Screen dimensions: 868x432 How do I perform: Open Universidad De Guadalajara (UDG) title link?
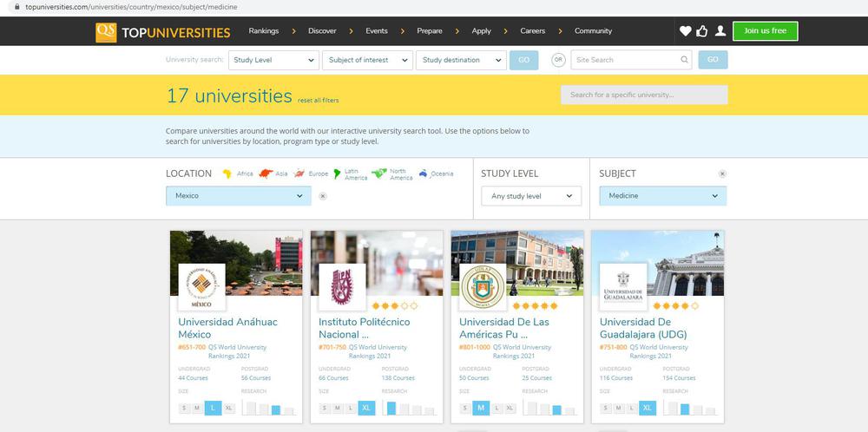click(643, 328)
